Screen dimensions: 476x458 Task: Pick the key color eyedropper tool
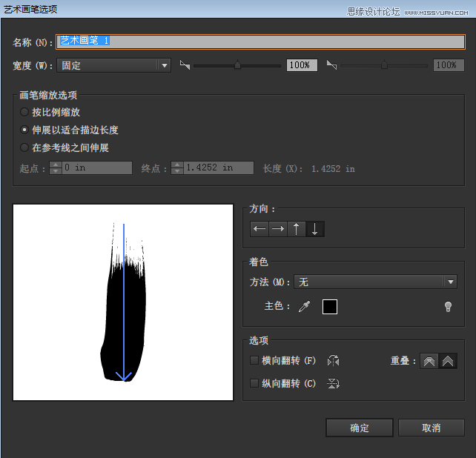coord(305,307)
